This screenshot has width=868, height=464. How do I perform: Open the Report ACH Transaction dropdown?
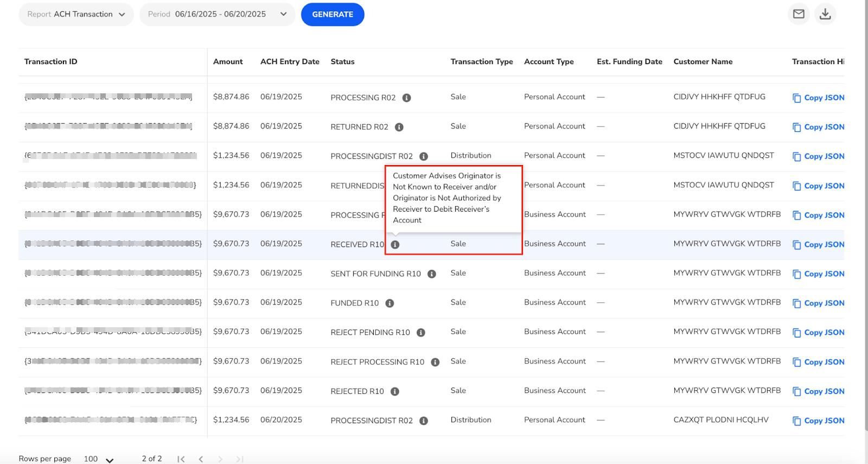[x=76, y=15]
